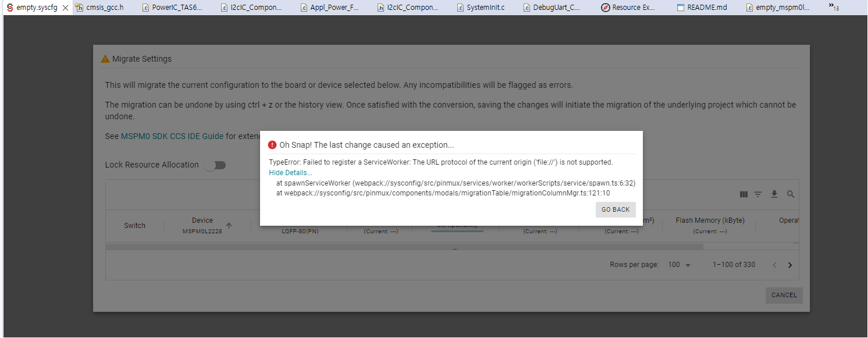868x338 pixels.
Task: Show hidden editor tabs overflow list
Action: (833, 7)
